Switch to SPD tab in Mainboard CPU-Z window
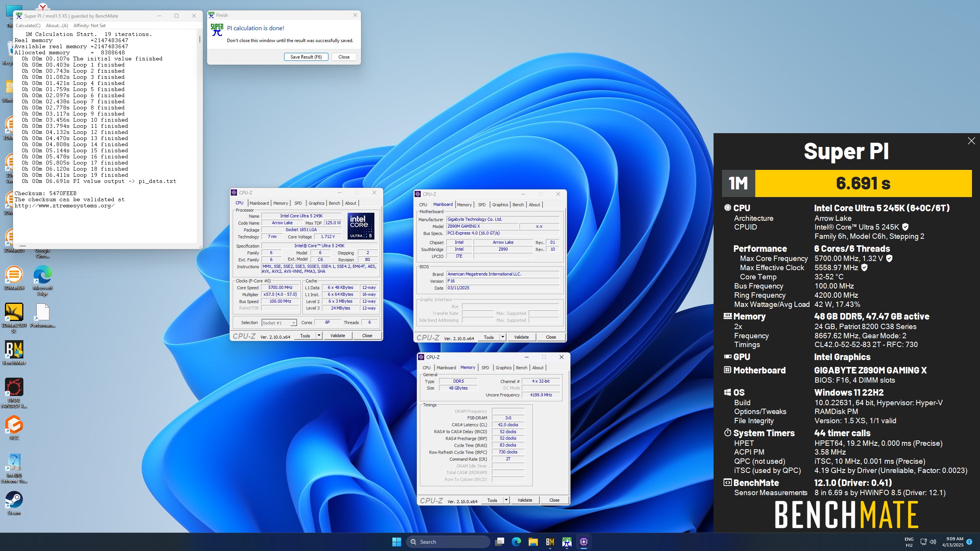Screen dimensions: 980x551 (482, 205)
